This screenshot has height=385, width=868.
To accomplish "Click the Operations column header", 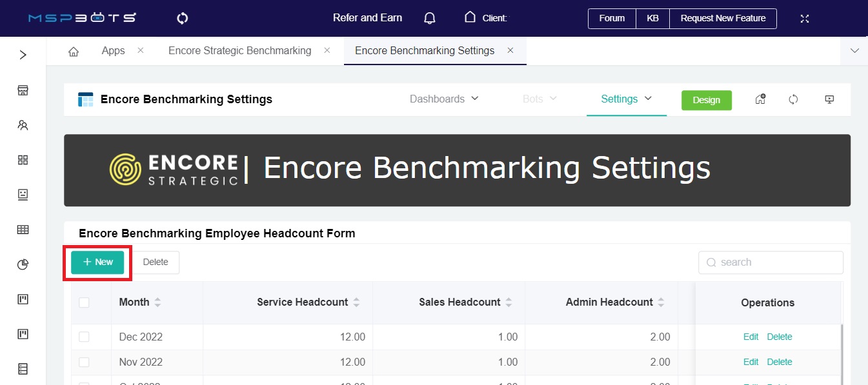I will coord(768,302).
